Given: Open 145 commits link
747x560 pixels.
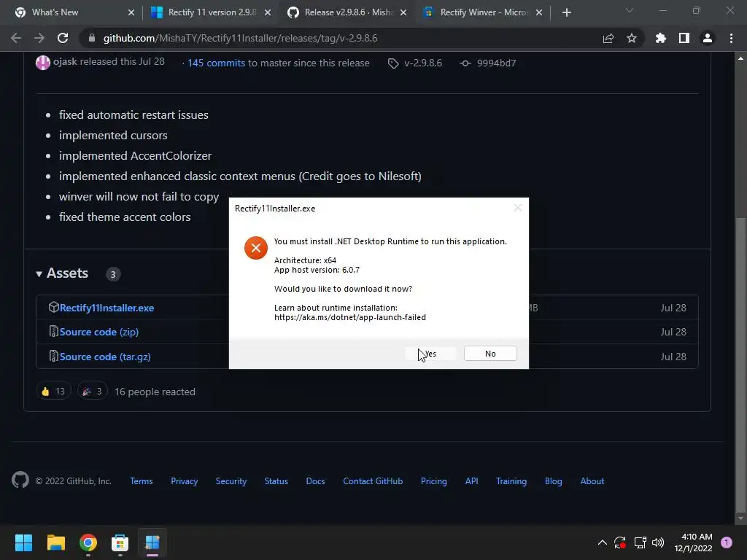Looking at the screenshot, I should 216,63.
